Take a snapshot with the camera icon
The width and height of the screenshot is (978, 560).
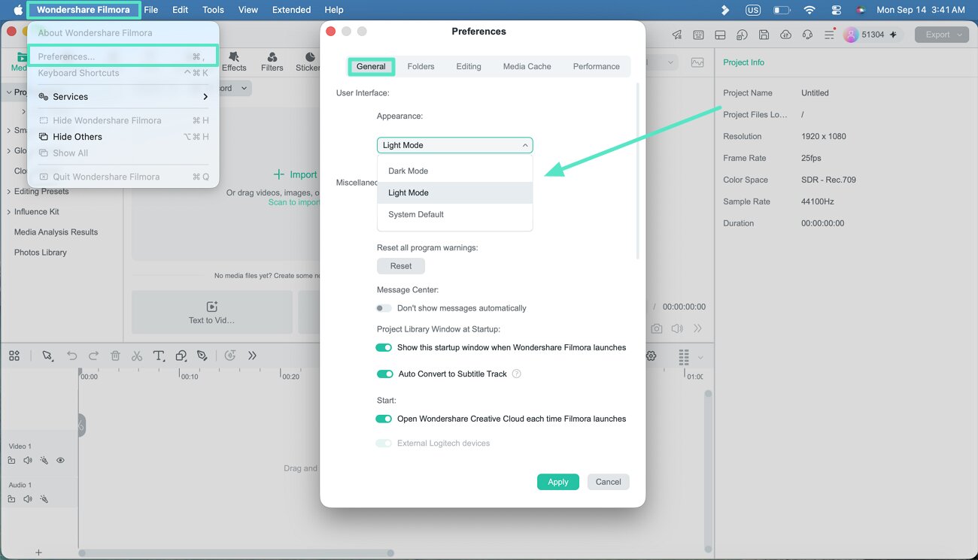(657, 328)
